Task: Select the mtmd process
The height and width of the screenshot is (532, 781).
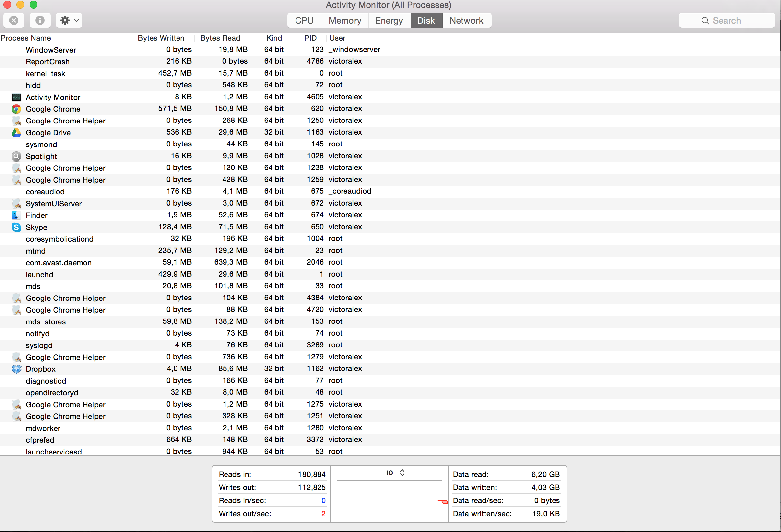Action: point(390,251)
